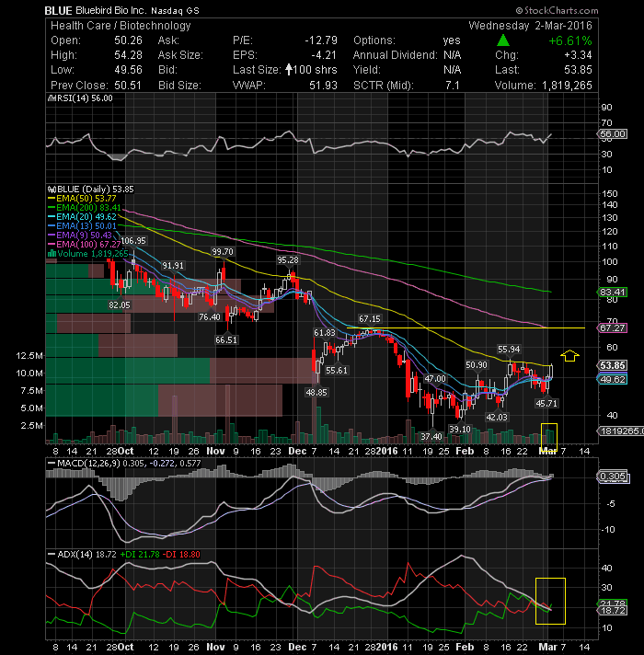Select the EMA(50) 53.77 legend entry

tap(82, 199)
